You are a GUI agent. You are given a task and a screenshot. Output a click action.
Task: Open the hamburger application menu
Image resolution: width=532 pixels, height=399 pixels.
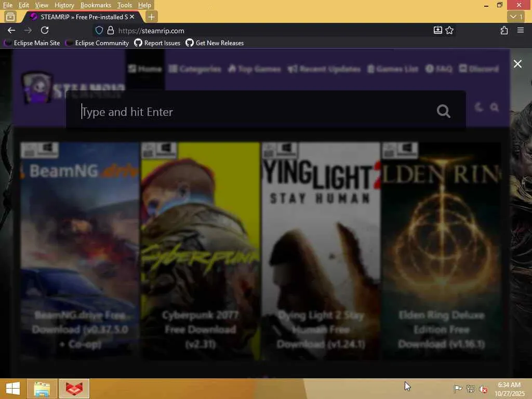[521, 30]
